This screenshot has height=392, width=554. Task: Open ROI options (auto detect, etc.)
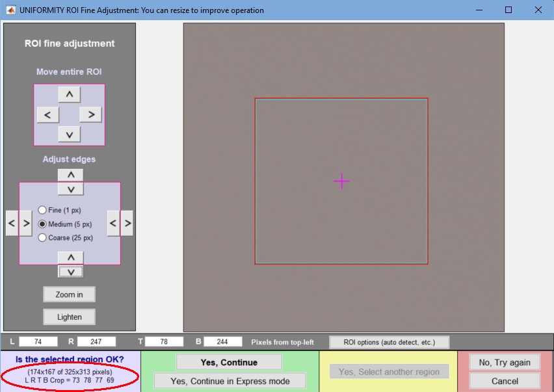(389, 342)
